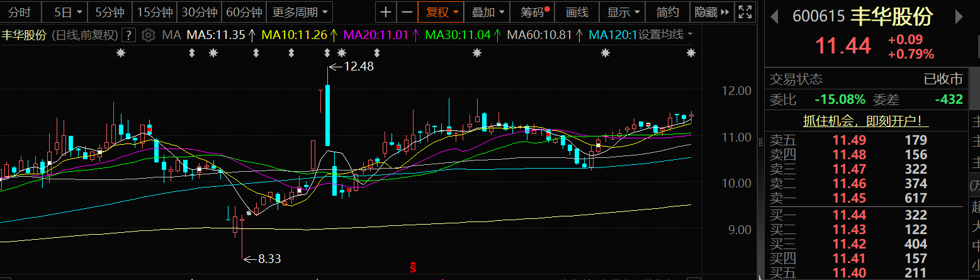Open the 设置均线 moving average dropdown
This screenshot has width=980, height=280.
pos(665,35)
